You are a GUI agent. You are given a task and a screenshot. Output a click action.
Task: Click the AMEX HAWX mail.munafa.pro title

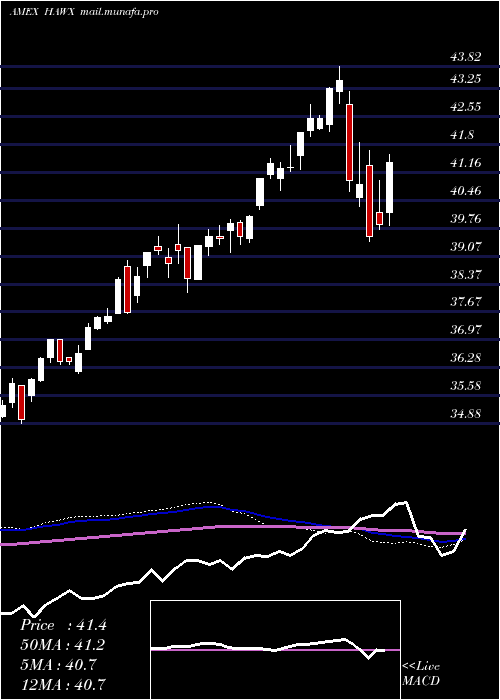pyautogui.click(x=84, y=12)
